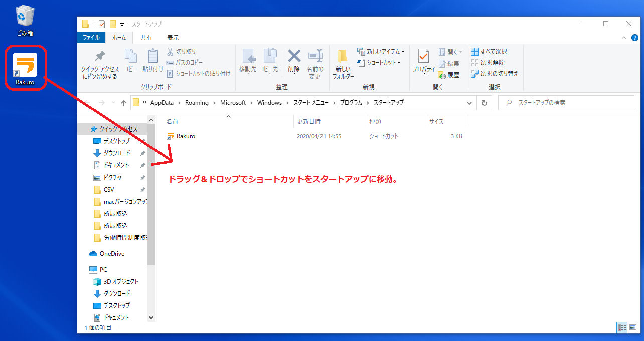
Task: Open the Properties (プロパティ) icon
Action: (424, 62)
